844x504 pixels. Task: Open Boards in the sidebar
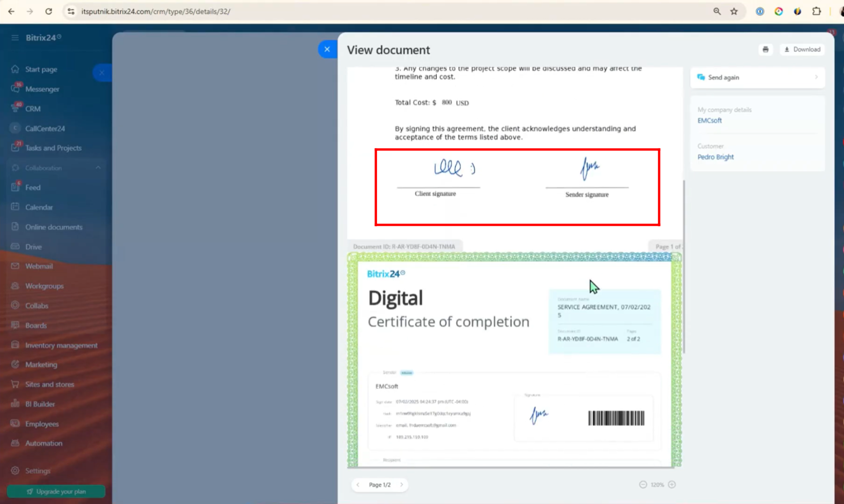(x=35, y=325)
